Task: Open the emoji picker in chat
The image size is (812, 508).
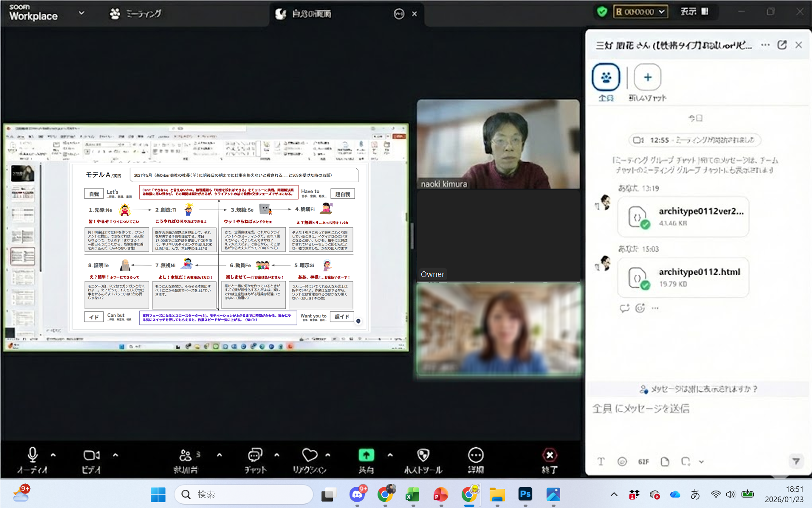Action: (x=622, y=461)
